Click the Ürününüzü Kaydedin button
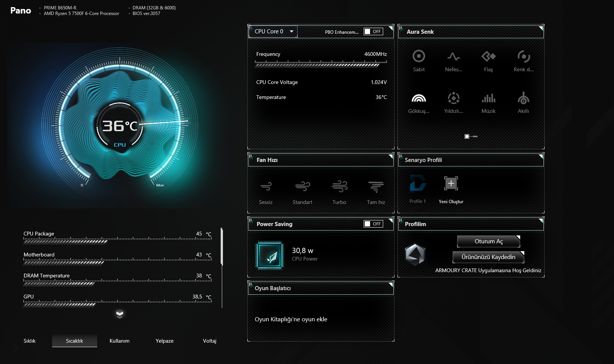 488,257
